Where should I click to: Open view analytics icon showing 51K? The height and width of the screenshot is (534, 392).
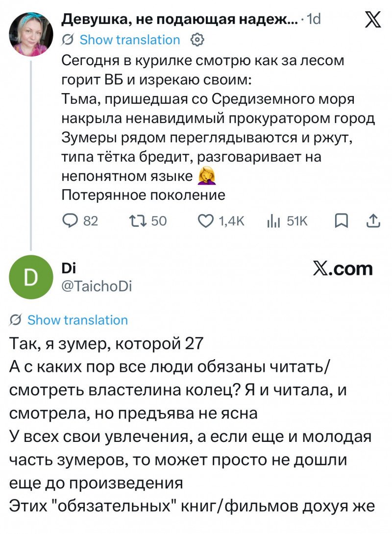(273, 221)
